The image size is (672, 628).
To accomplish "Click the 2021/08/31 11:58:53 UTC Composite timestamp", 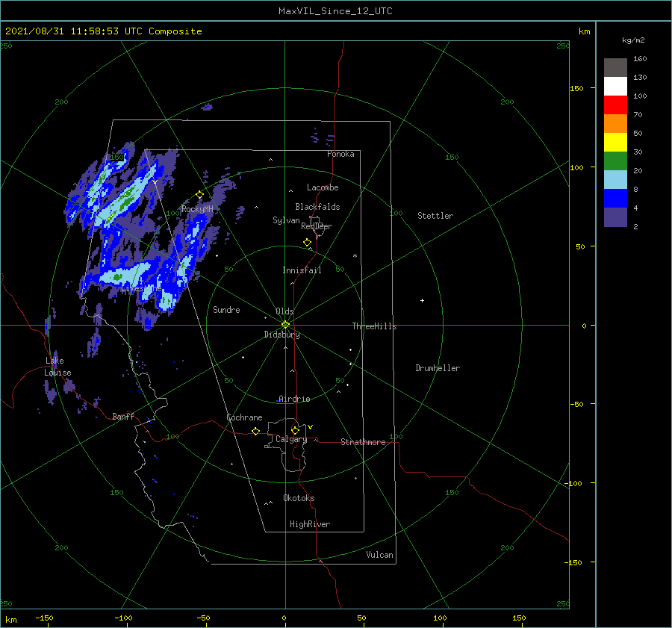I will (x=103, y=31).
